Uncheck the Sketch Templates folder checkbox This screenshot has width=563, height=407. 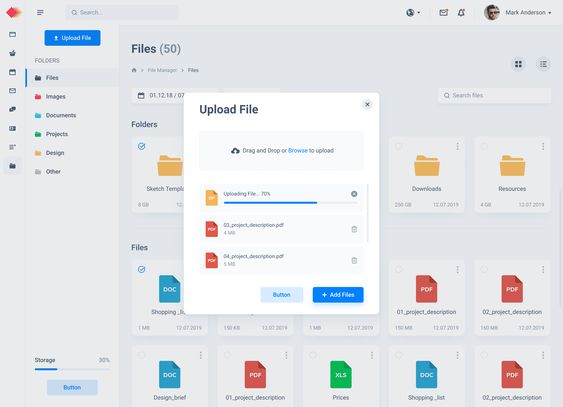click(x=141, y=146)
